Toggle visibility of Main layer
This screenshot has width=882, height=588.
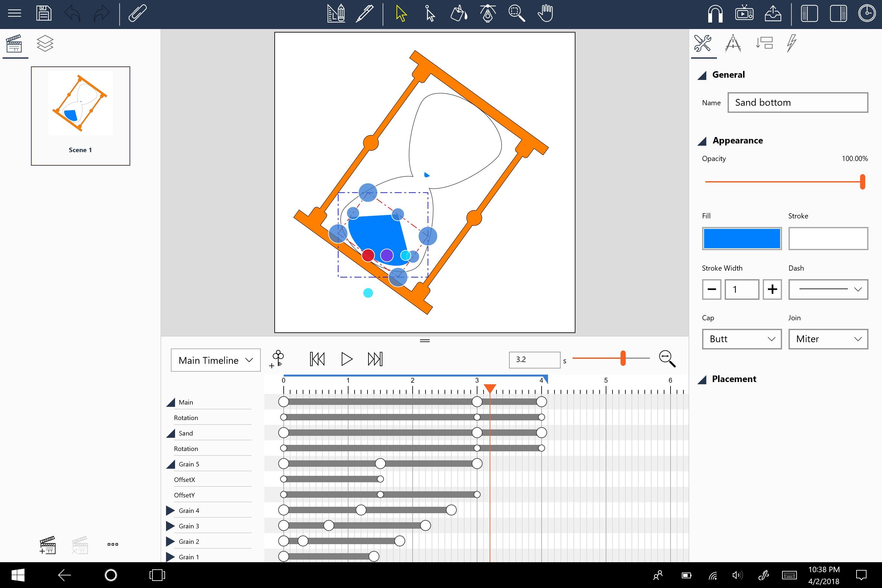(172, 402)
